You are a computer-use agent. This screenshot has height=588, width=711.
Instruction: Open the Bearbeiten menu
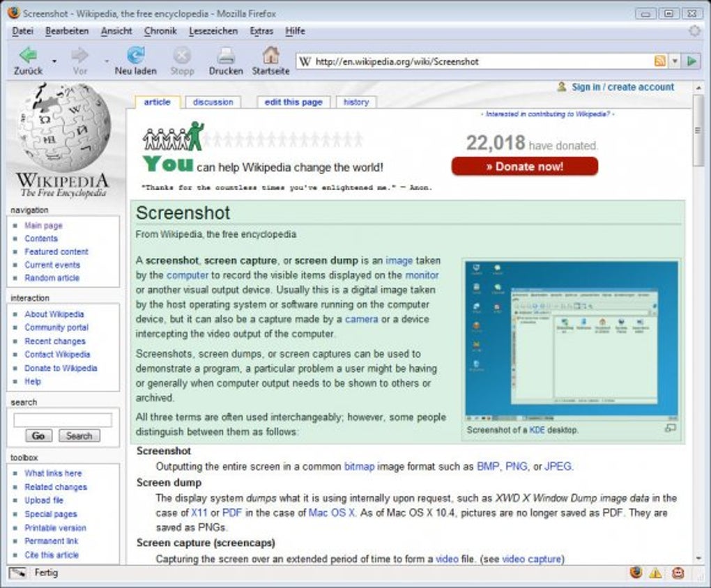tap(67, 31)
